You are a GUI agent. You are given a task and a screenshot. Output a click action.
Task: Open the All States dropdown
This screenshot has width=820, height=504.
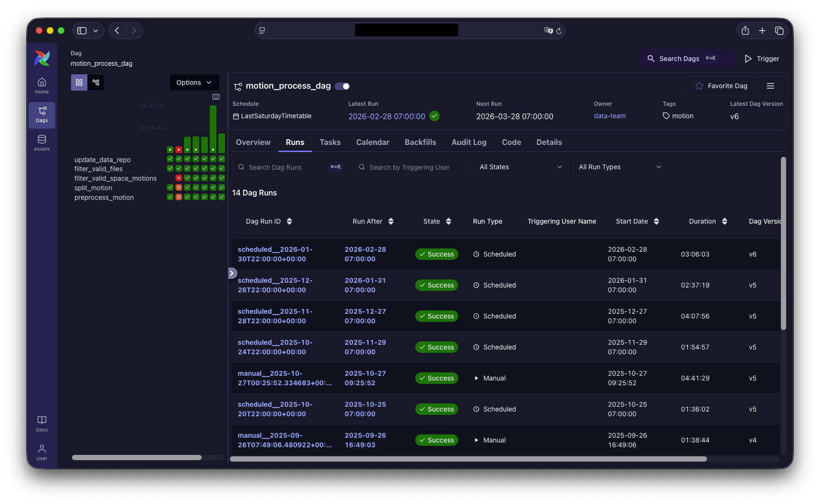tap(521, 167)
